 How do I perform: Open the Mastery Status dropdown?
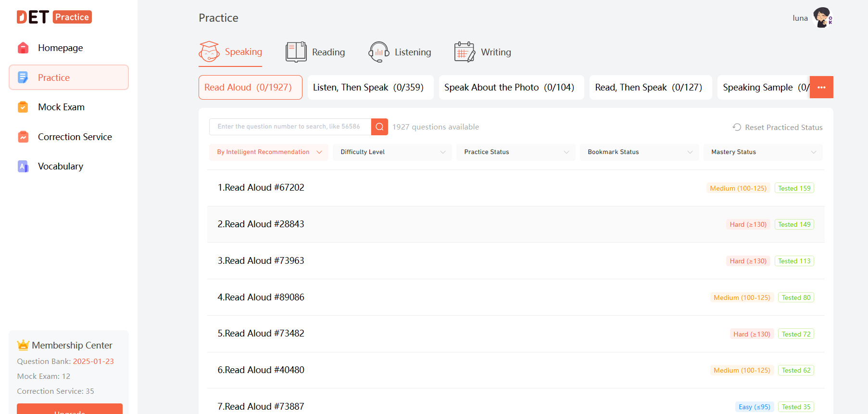click(x=763, y=152)
